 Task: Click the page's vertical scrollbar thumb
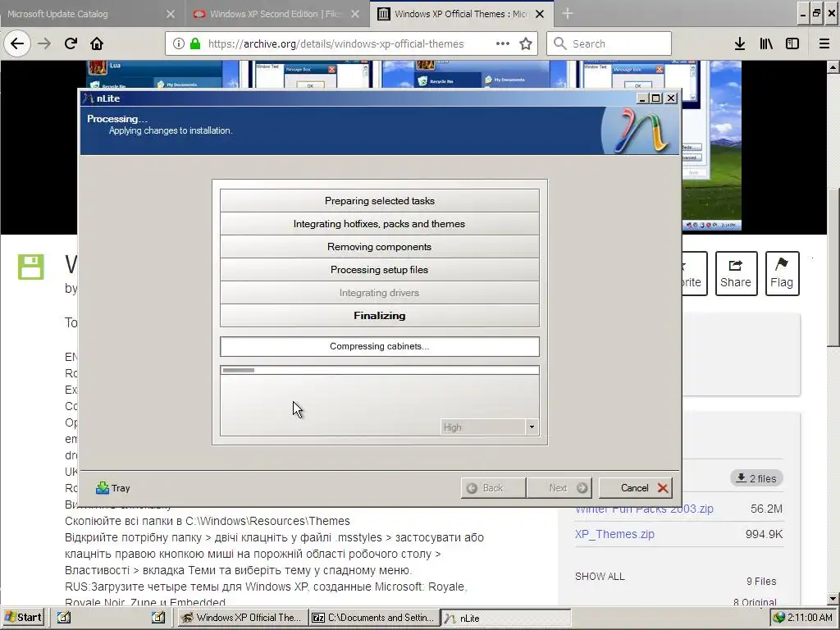pos(833,268)
